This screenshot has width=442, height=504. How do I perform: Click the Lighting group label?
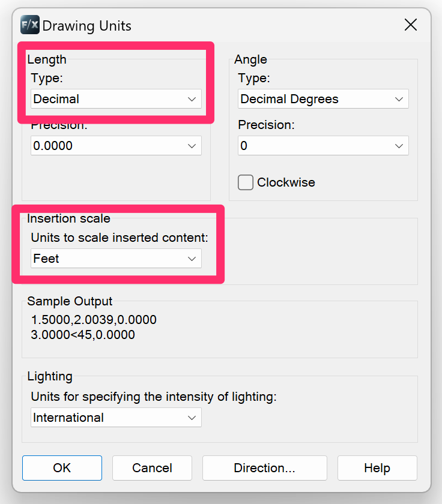(x=50, y=376)
